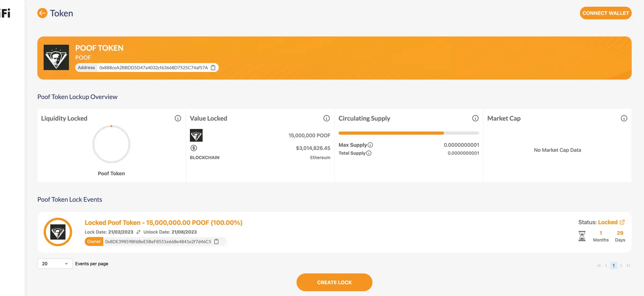Viewport: 644px width, 296px height.
Task: Jump to the last events page
Action: 628,265
